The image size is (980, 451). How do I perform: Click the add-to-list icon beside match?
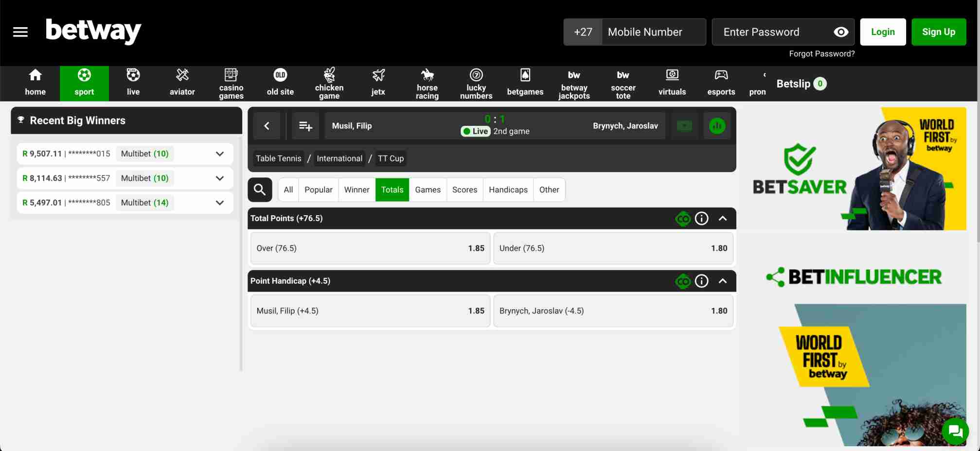pos(305,126)
